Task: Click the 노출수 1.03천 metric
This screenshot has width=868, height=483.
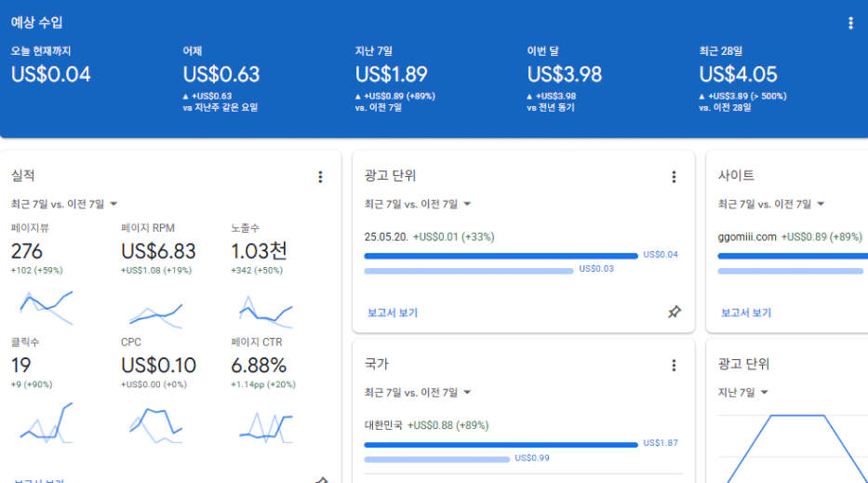Action: [259, 250]
